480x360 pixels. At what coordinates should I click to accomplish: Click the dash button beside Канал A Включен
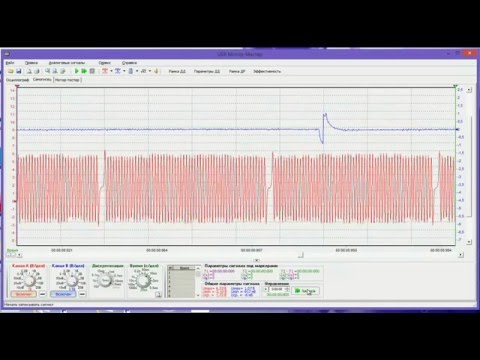[42, 294]
